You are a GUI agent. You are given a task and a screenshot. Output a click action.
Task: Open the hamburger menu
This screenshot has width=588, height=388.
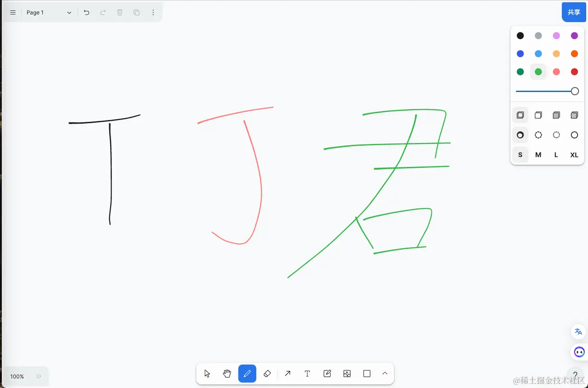point(12,12)
